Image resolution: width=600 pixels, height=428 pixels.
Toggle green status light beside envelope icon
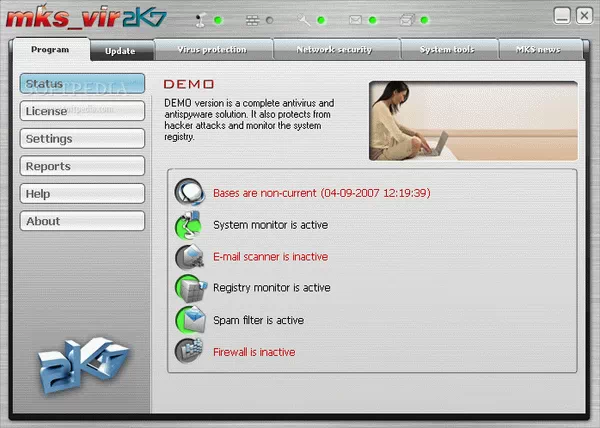coord(372,20)
